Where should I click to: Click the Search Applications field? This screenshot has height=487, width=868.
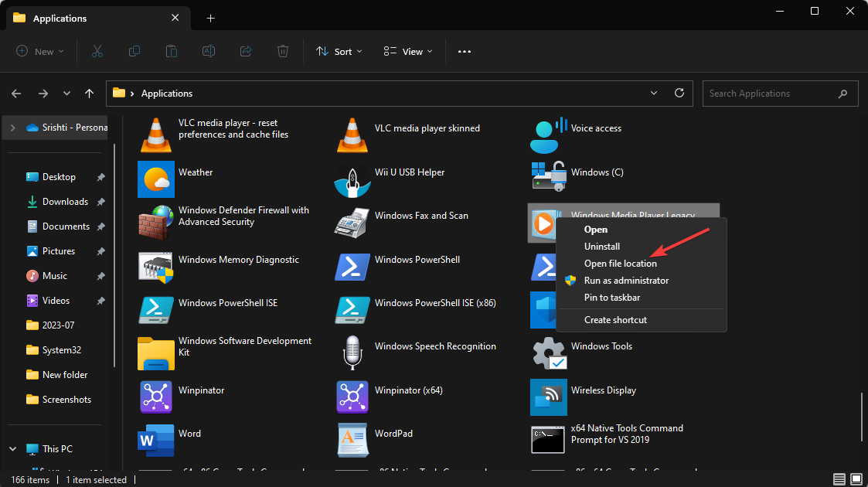click(x=780, y=94)
